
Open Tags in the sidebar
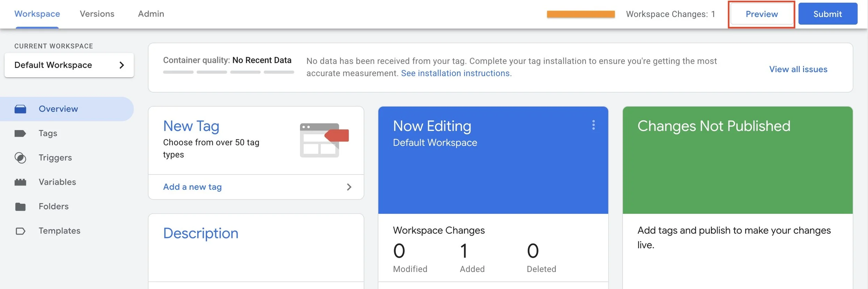[x=67, y=133]
